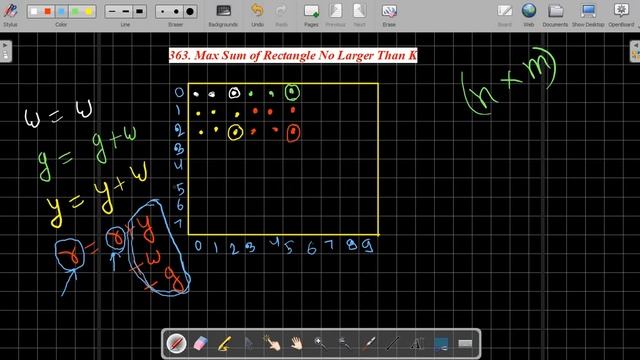Choose the thin line width
The image size is (640, 360).
[112, 11]
